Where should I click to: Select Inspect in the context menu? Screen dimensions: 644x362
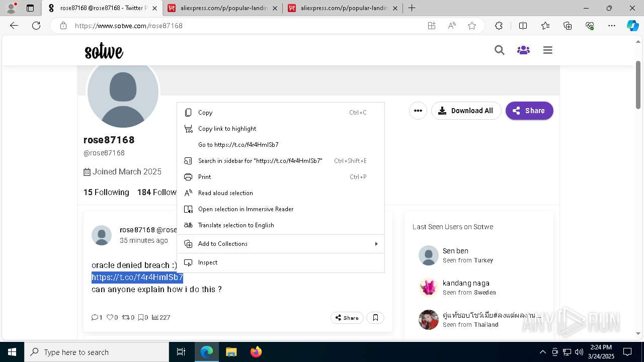[281, 262]
